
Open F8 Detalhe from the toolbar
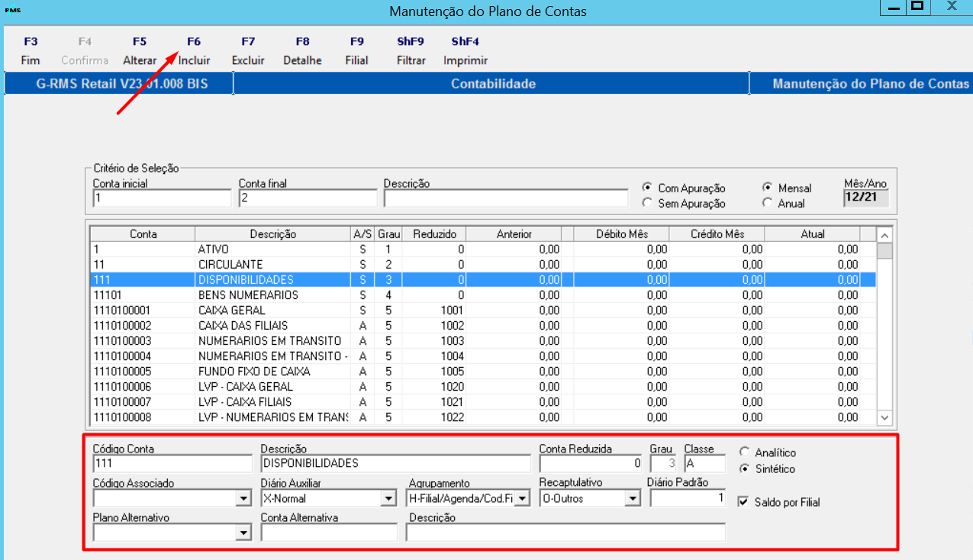[302, 51]
